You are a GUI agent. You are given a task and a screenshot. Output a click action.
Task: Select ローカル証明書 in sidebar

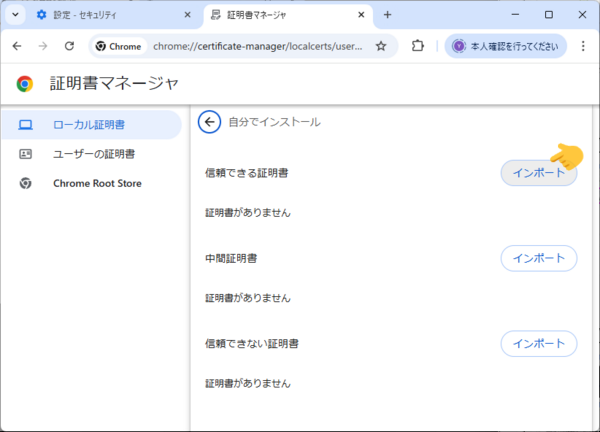tap(91, 125)
